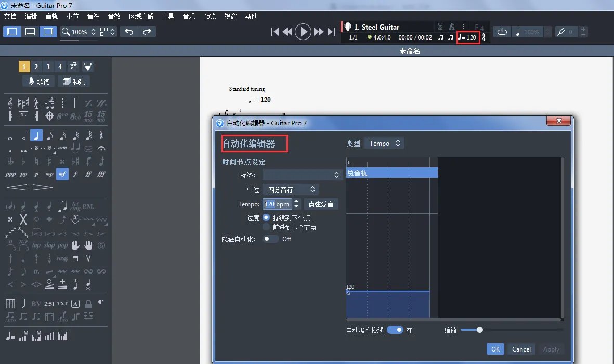Switch to voice 2 editing
The image size is (614, 364).
click(36, 67)
